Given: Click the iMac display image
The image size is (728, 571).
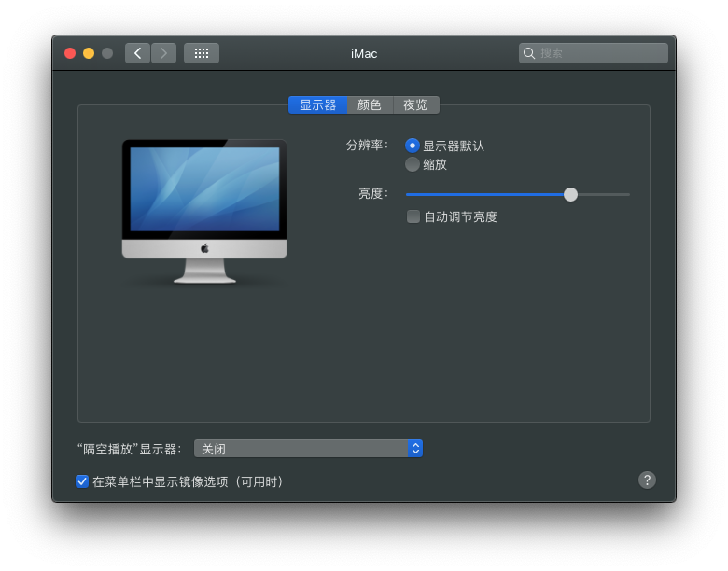Looking at the screenshot, I should pos(204,211).
